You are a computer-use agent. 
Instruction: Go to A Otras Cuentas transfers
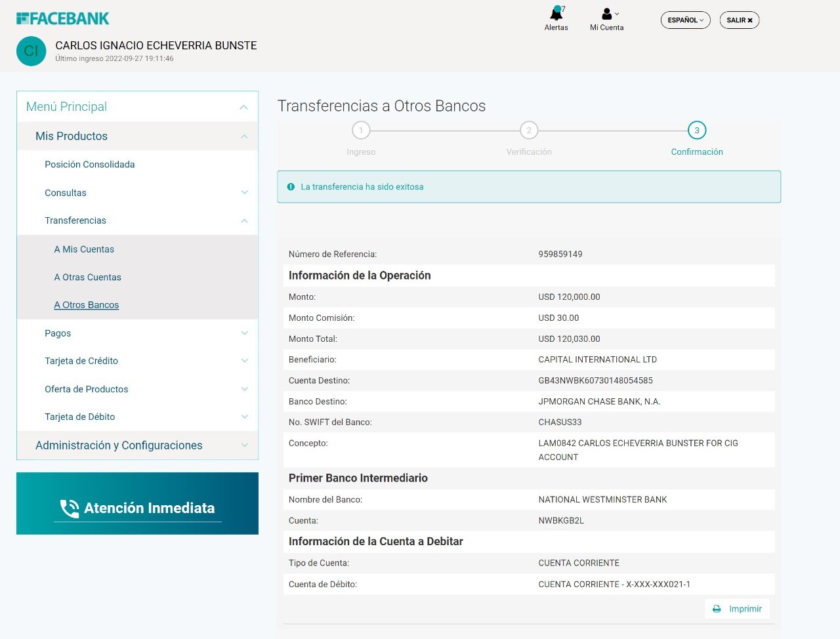click(87, 278)
